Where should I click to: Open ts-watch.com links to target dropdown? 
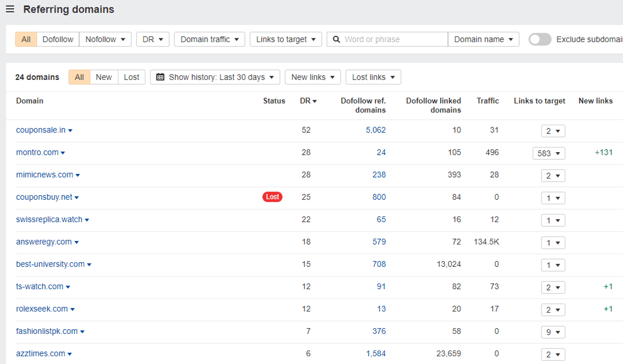(553, 287)
